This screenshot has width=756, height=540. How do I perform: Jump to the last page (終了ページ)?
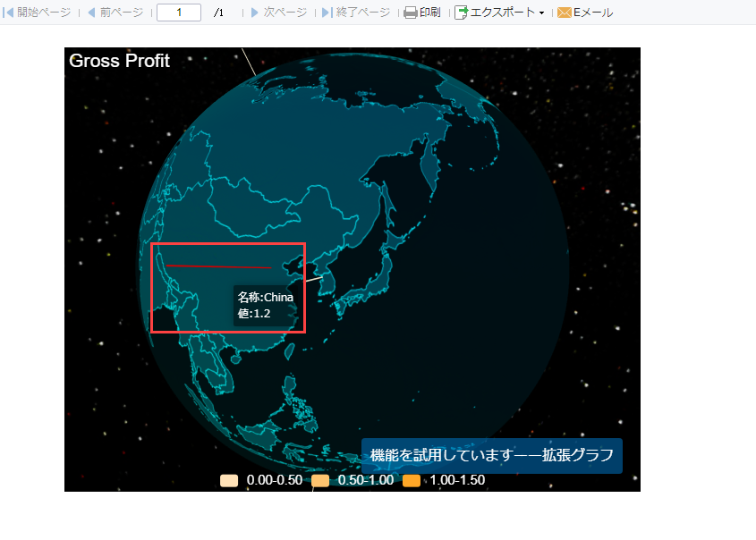[356, 13]
